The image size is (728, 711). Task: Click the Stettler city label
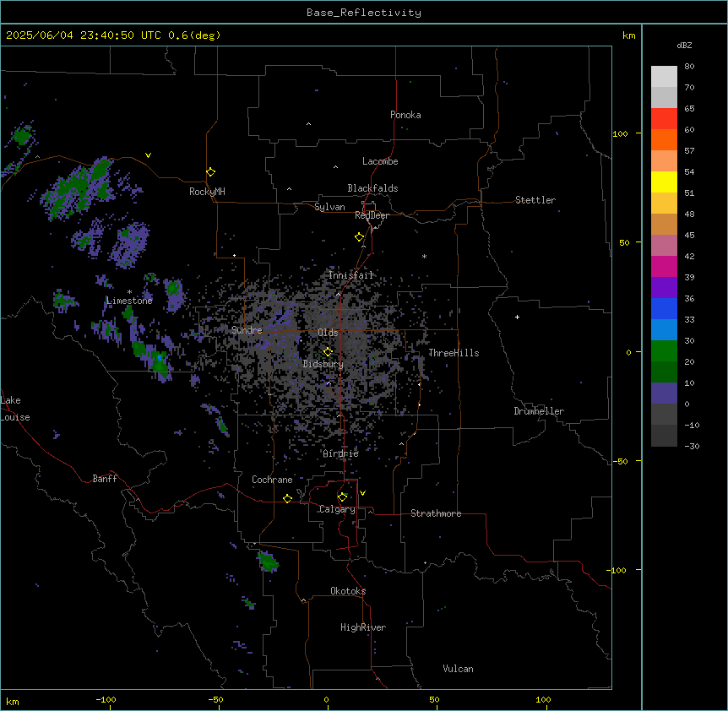point(535,200)
